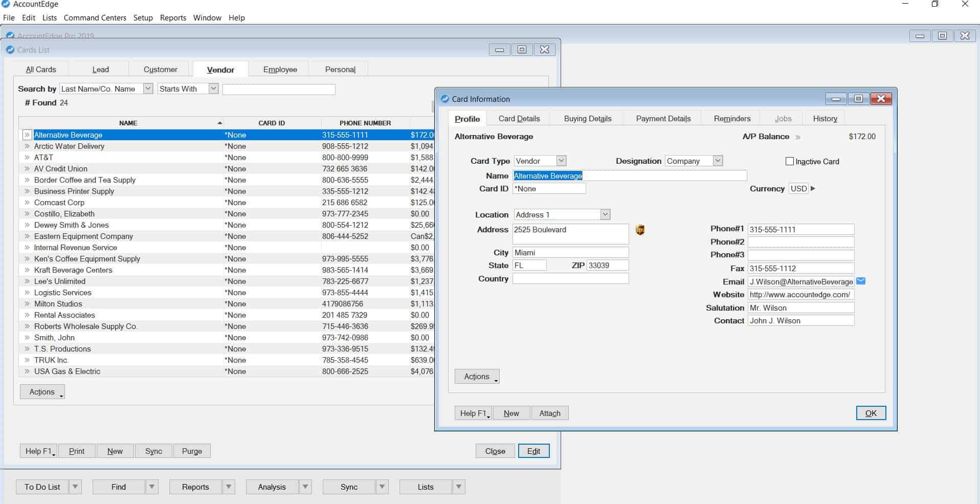Open the Starts With dropdown
The image size is (980, 504).
213,89
